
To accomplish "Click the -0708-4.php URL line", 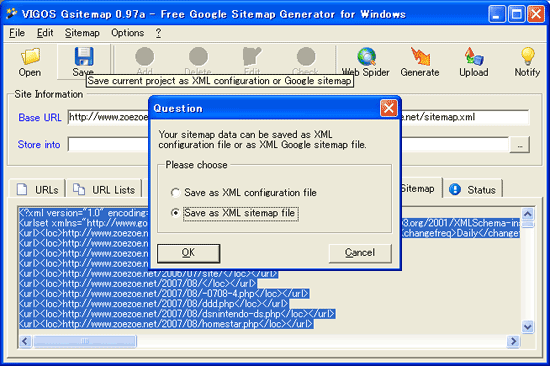I will click(164, 293).
